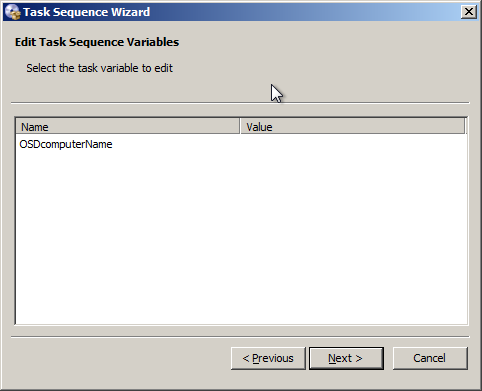Viewport: 482px width, 391px height.
Task: Close the Task Sequence Wizard dialog
Action: [x=468, y=12]
